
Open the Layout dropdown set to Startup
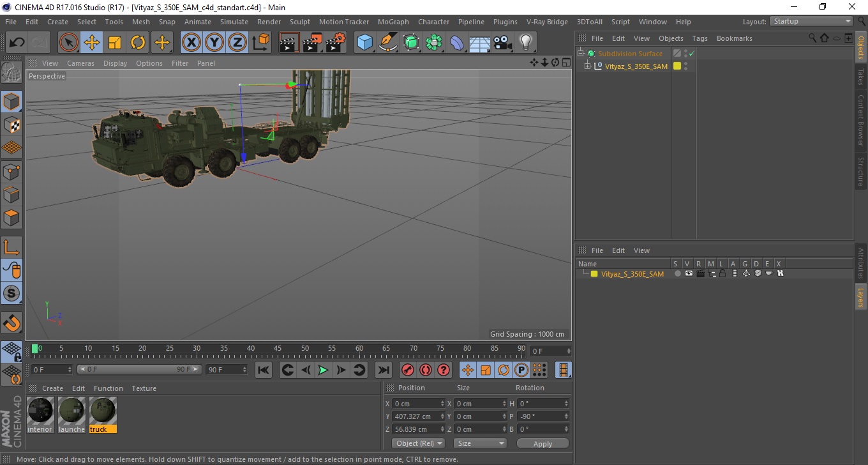pos(811,21)
